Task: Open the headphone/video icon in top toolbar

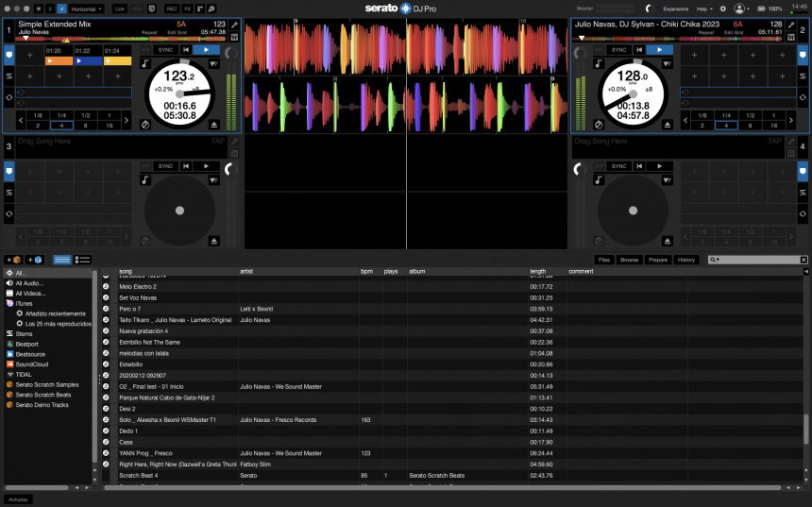Action: pyautogui.click(x=211, y=8)
